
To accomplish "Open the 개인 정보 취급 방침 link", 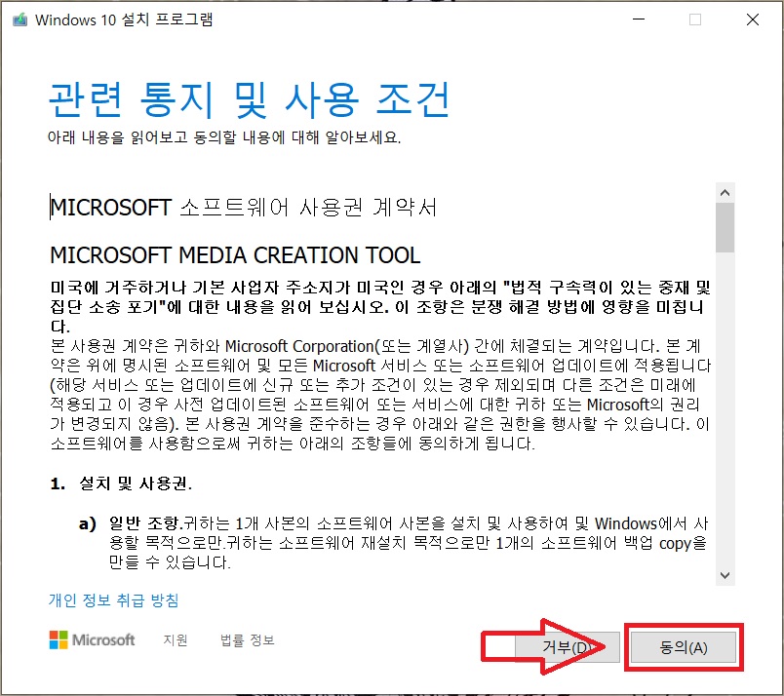I will [x=113, y=599].
